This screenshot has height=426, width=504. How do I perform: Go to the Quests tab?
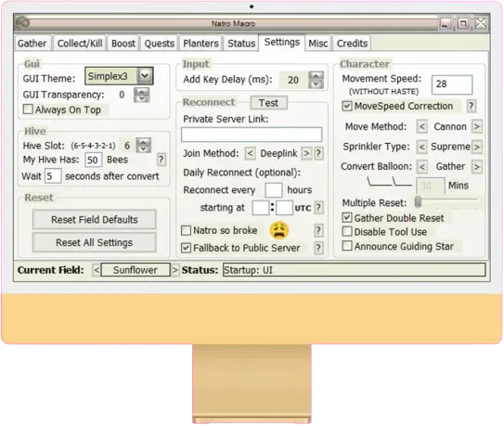(x=159, y=43)
